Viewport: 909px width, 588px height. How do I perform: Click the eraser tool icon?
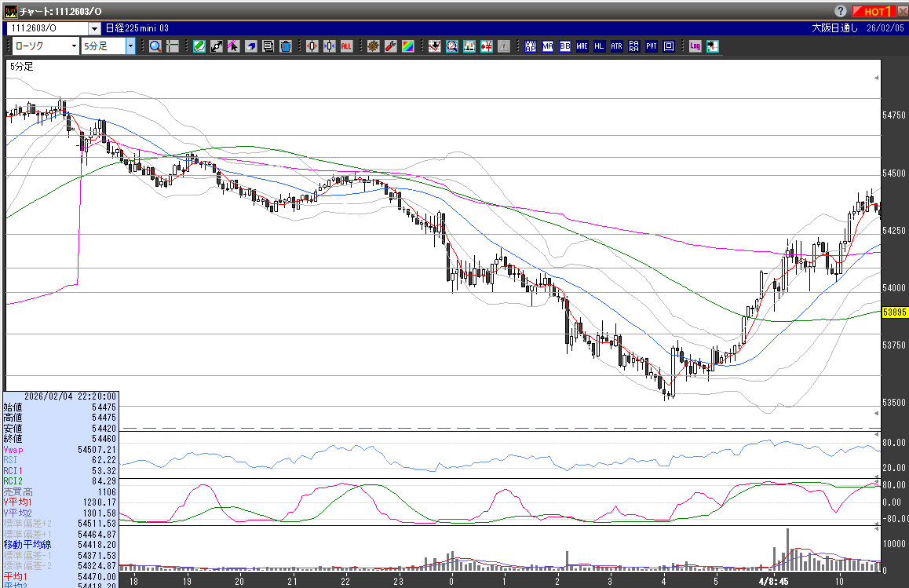(x=250, y=46)
